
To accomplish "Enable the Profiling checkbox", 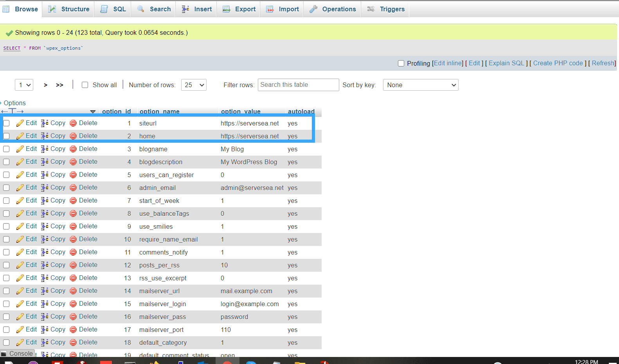I will tap(401, 63).
